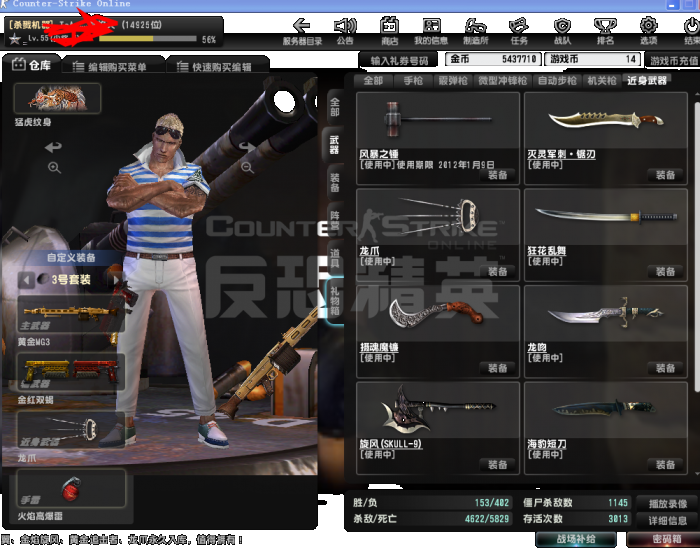This screenshot has width=700, height=548.
Task: Select the 旋风 (SKULL-9) axe image
Action: coord(438,410)
